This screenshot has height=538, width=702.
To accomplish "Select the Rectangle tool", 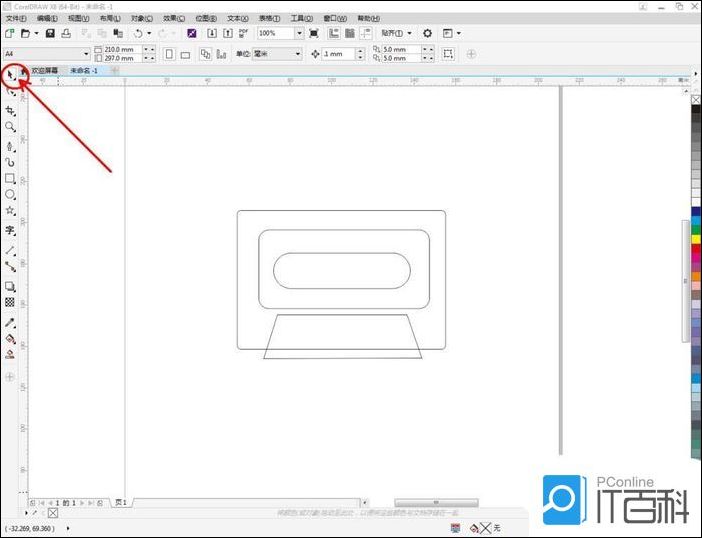I will (x=10, y=178).
